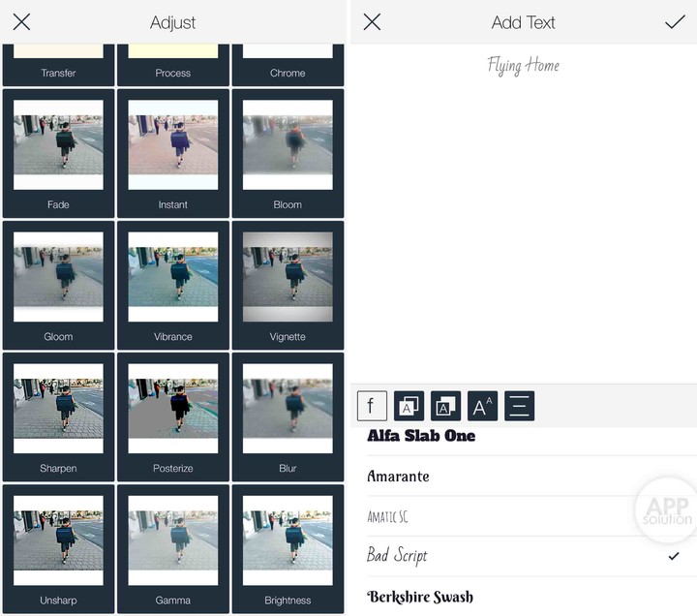Choose the Amarante font
The height and width of the screenshot is (616, 697).
coord(398,477)
